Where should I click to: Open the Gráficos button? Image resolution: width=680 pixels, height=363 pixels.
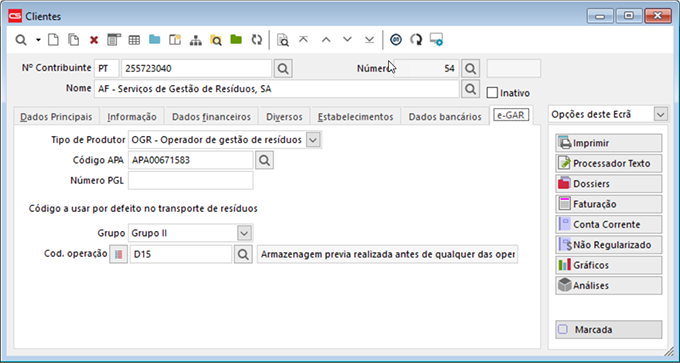tap(608, 265)
